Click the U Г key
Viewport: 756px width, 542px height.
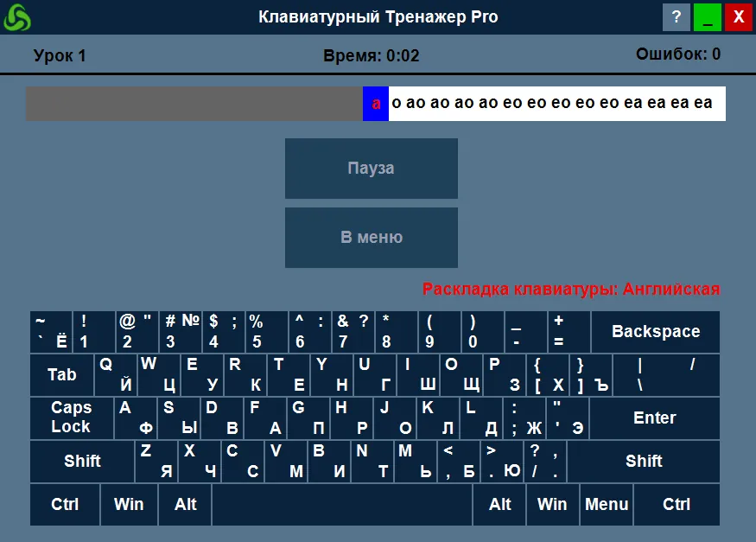click(375, 374)
